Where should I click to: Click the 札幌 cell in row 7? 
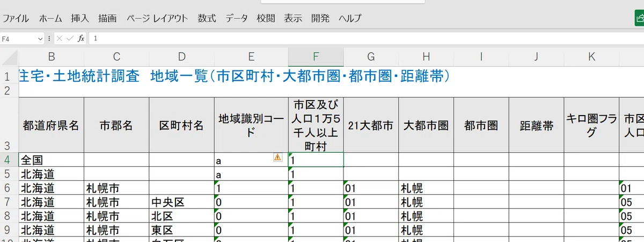[x=426, y=202]
